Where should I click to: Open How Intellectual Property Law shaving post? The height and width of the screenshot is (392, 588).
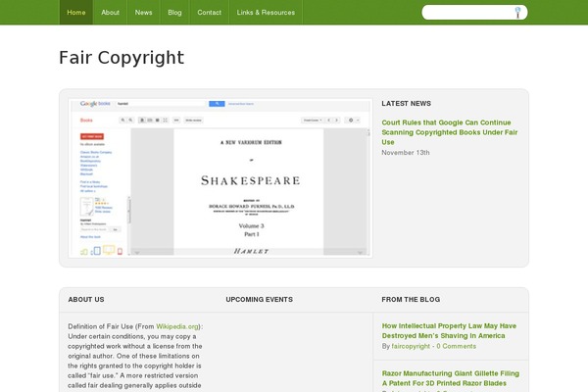coord(449,331)
